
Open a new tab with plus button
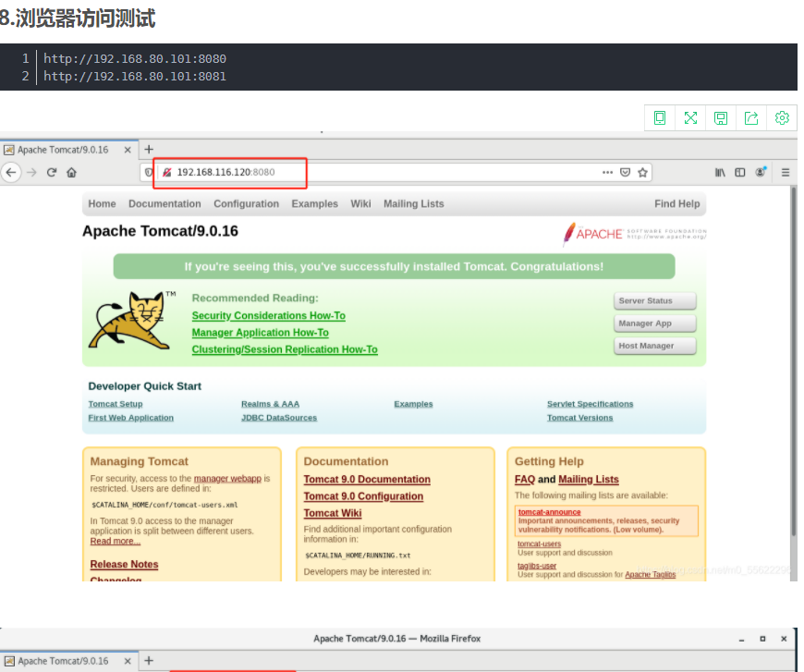[x=149, y=149]
